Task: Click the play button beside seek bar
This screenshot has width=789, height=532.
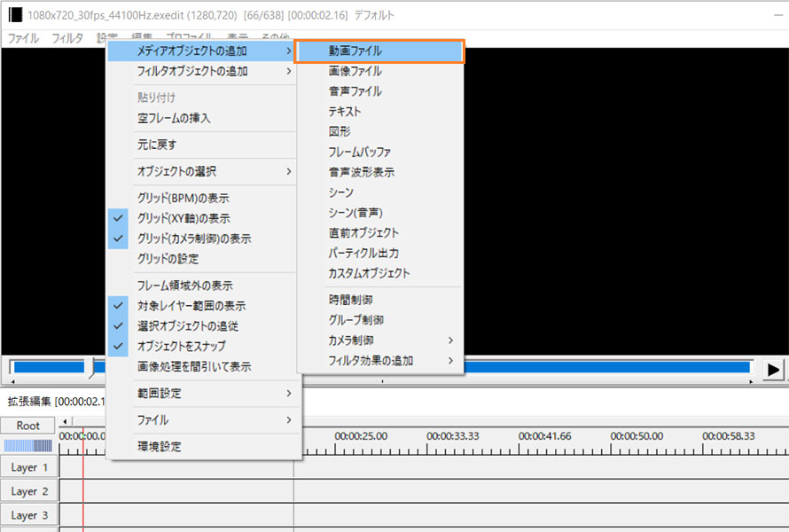Action: 773,370
